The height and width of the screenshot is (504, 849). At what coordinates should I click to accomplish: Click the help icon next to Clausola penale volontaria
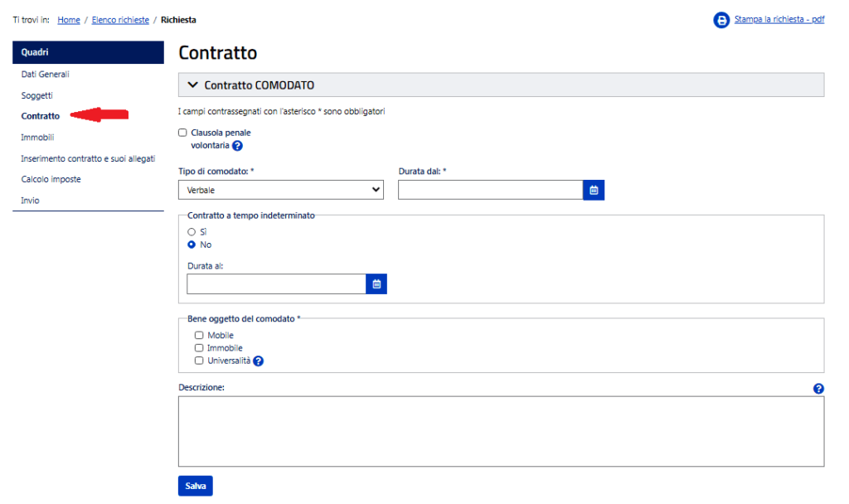237,146
